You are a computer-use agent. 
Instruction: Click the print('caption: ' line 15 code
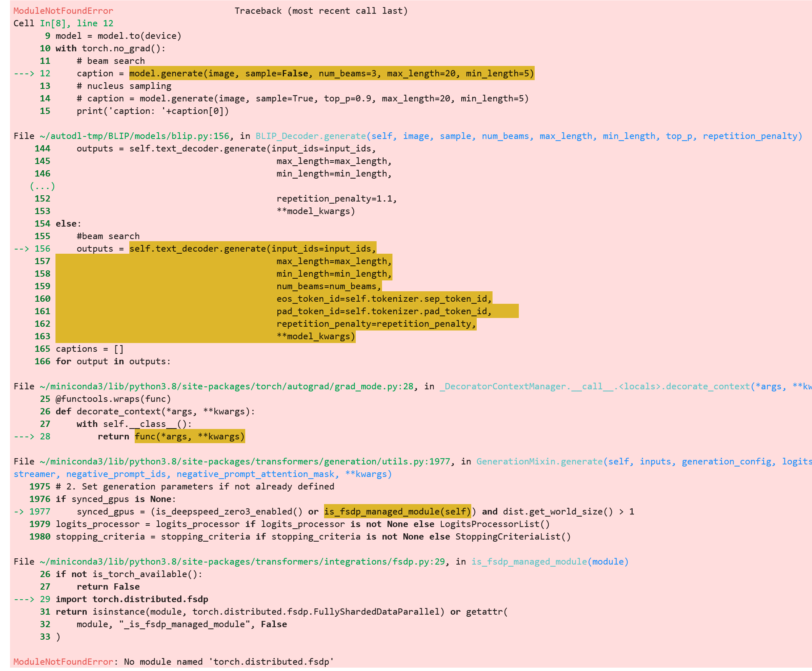click(x=153, y=111)
